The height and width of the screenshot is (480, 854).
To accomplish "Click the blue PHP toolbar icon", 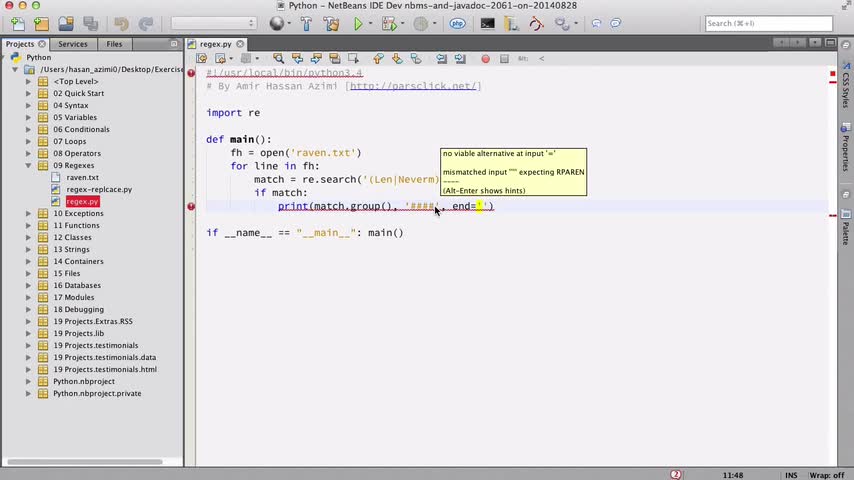I will [x=458, y=23].
